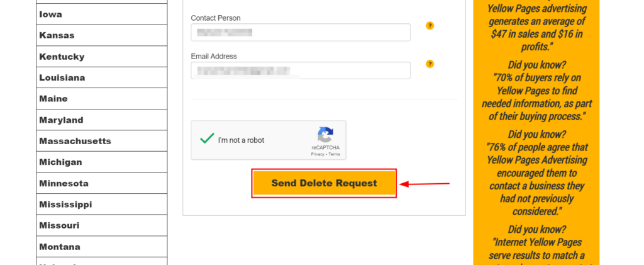Go to the Maryland state listing
Viewport: 644px width, 265px height.
102,120
